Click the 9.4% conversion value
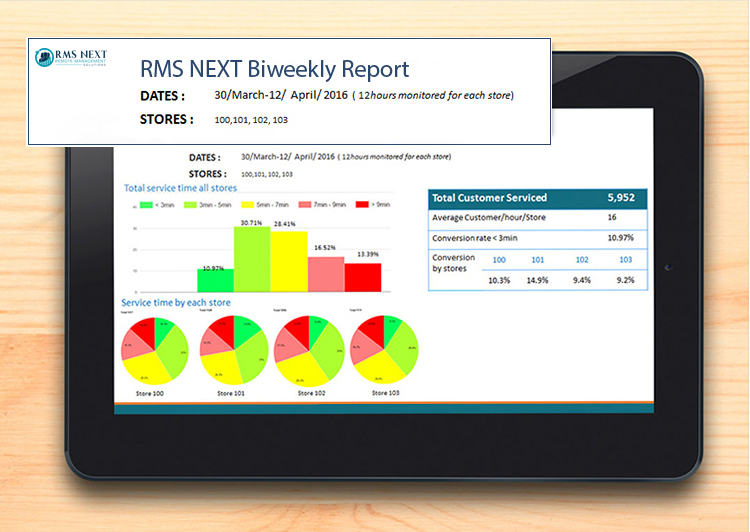This screenshot has height=532, width=750. tap(582, 280)
